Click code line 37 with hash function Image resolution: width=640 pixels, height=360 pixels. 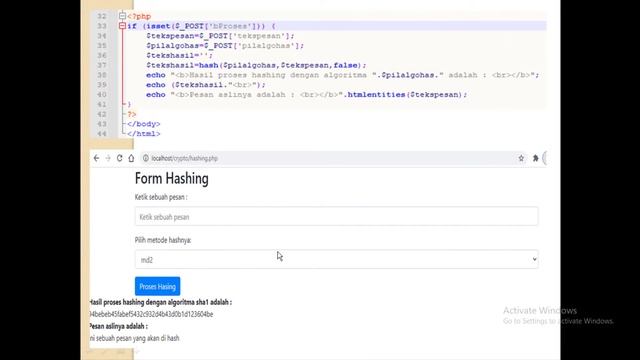click(256, 65)
